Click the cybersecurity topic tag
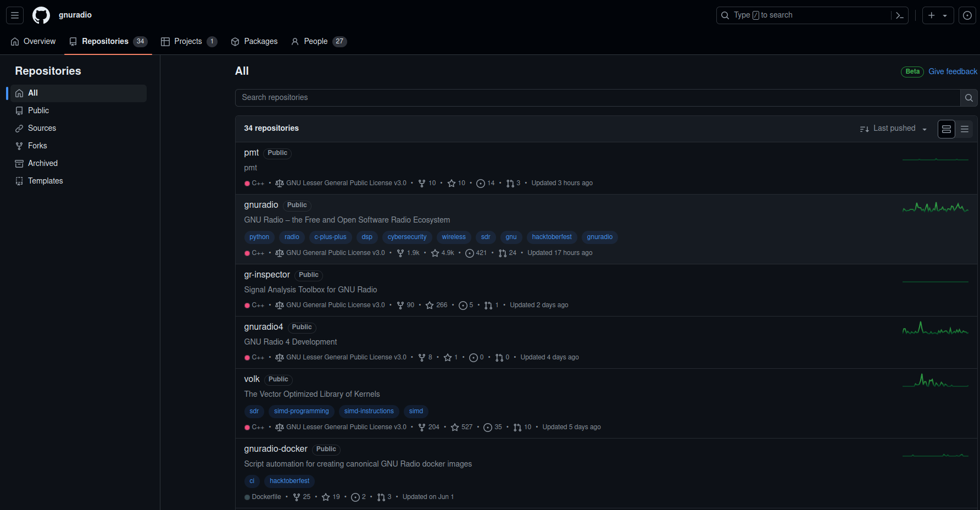Viewport: 980px width, 510px height. (x=407, y=237)
